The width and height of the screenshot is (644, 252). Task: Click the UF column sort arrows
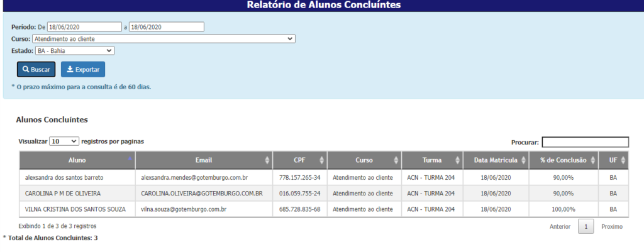tap(625, 160)
